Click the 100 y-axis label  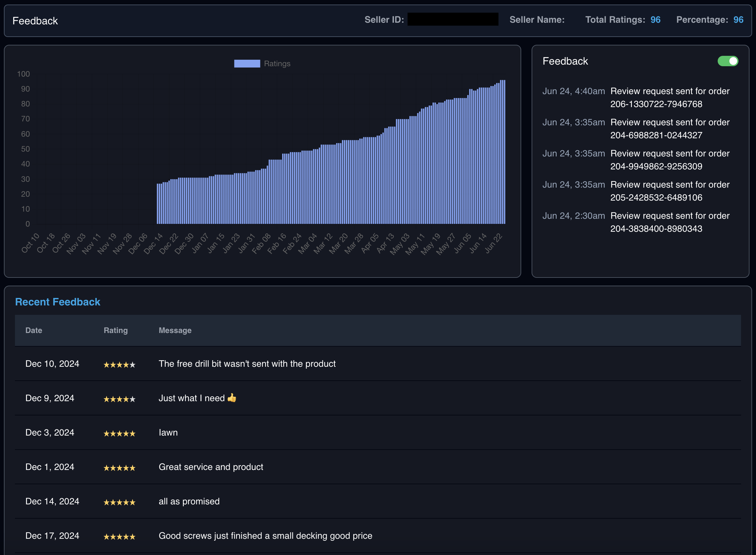point(23,74)
